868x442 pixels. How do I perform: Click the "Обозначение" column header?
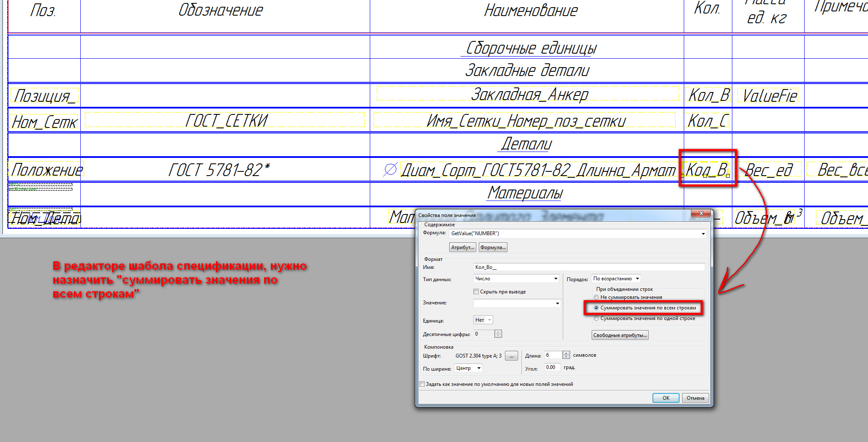click(x=221, y=10)
